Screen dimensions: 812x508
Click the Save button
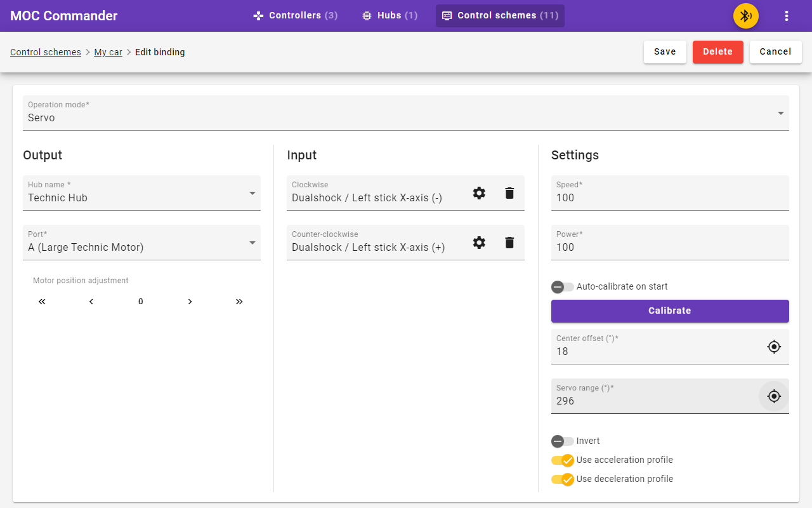click(665, 52)
